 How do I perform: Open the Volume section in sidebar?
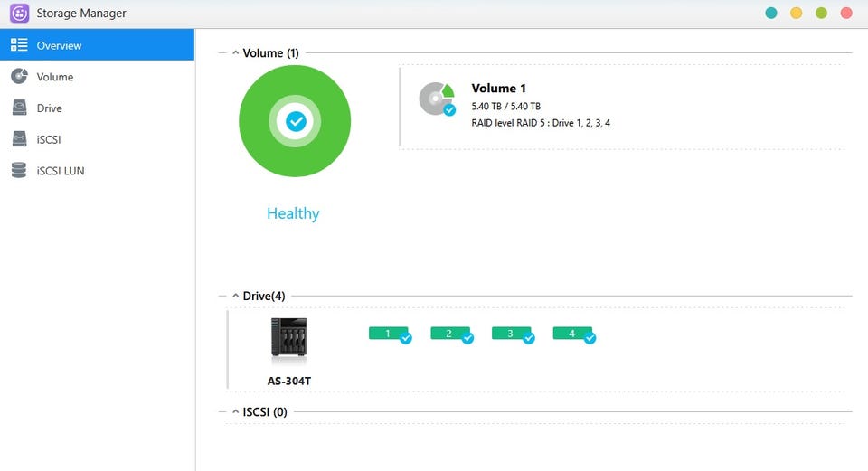pyautogui.click(x=54, y=77)
